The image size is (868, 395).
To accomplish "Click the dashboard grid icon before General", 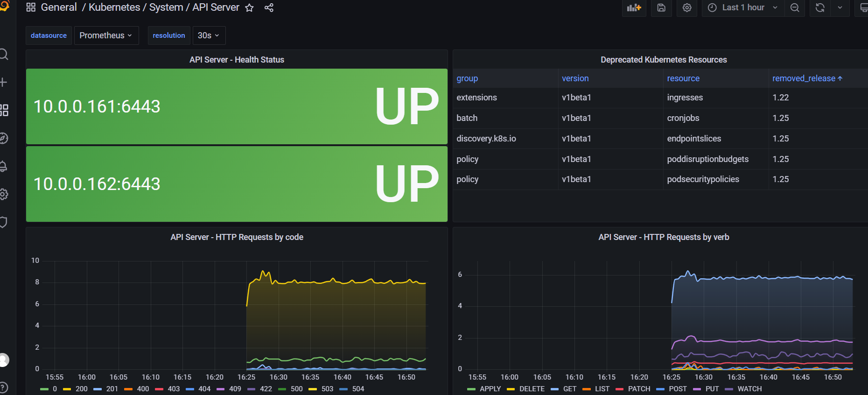I will click(31, 7).
